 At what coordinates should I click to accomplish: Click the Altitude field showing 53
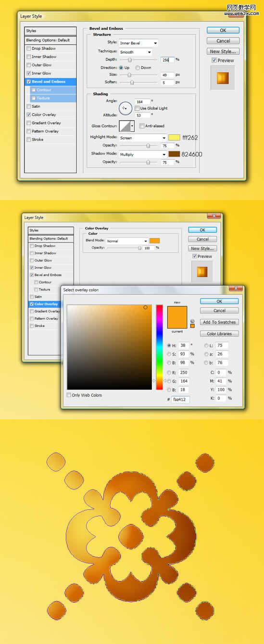142,115
